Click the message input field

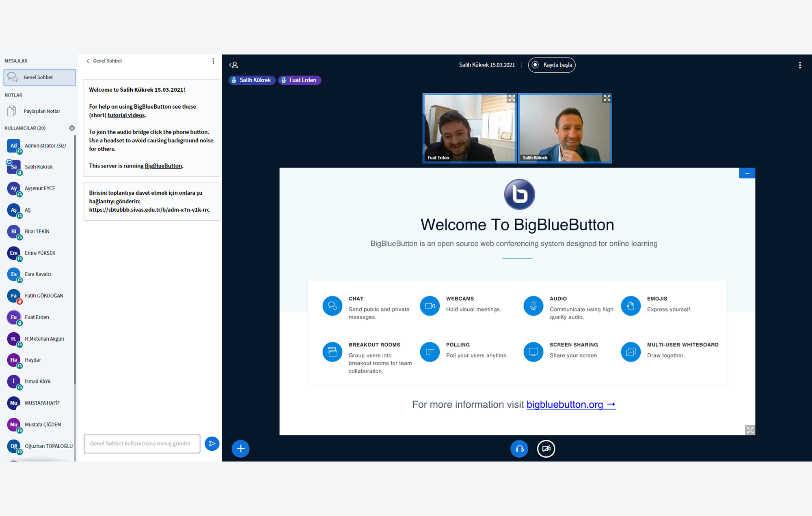point(142,443)
